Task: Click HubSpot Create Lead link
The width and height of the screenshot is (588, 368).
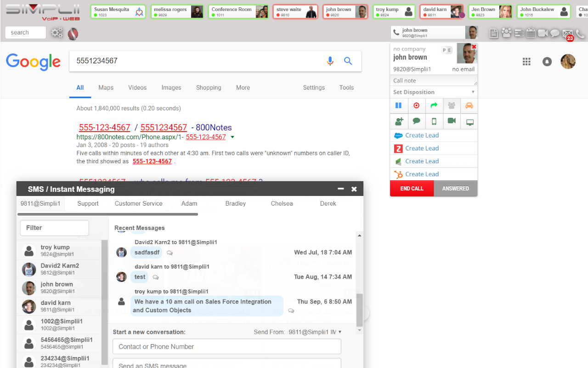Action: tap(422, 174)
